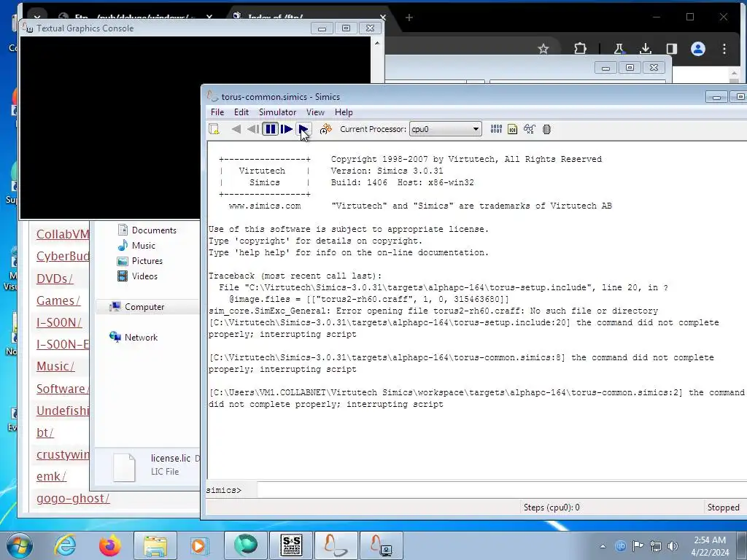
Task: Open the emk/ link
Action: coord(51,476)
